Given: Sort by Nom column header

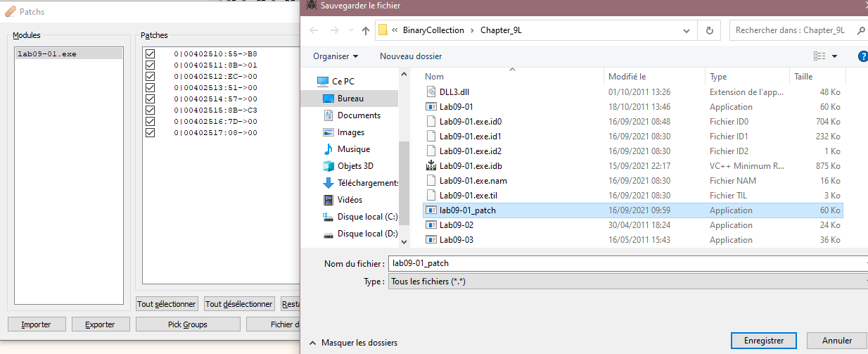Looking at the screenshot, I should pyautogui.click(x=512, y=77).
